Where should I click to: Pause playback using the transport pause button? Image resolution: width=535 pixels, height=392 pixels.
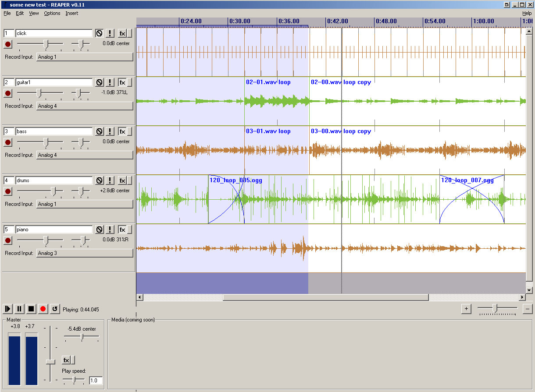19,309
